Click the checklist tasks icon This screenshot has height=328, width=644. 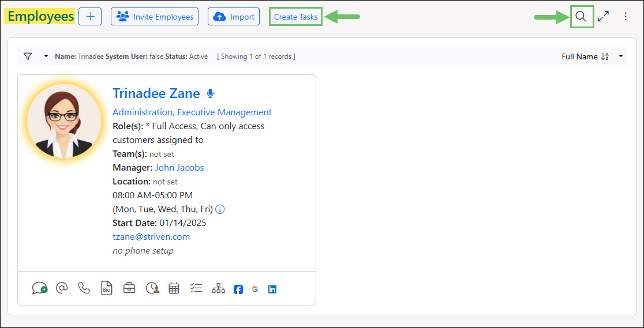click(x=196, y=288)
